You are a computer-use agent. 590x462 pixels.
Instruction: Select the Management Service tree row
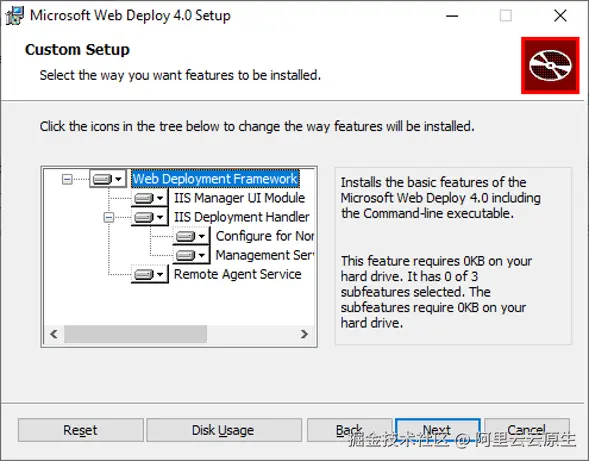point(265,255)
